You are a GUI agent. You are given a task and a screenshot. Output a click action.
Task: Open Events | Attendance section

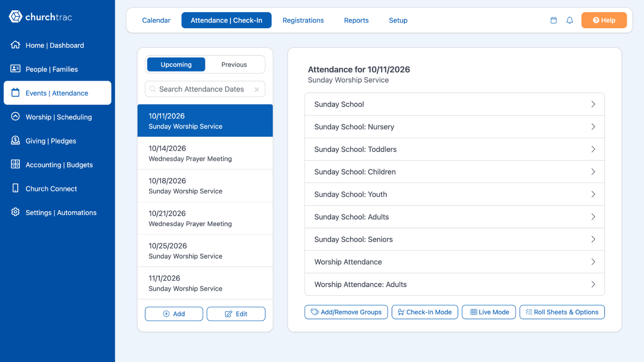(x=58, y=93)
